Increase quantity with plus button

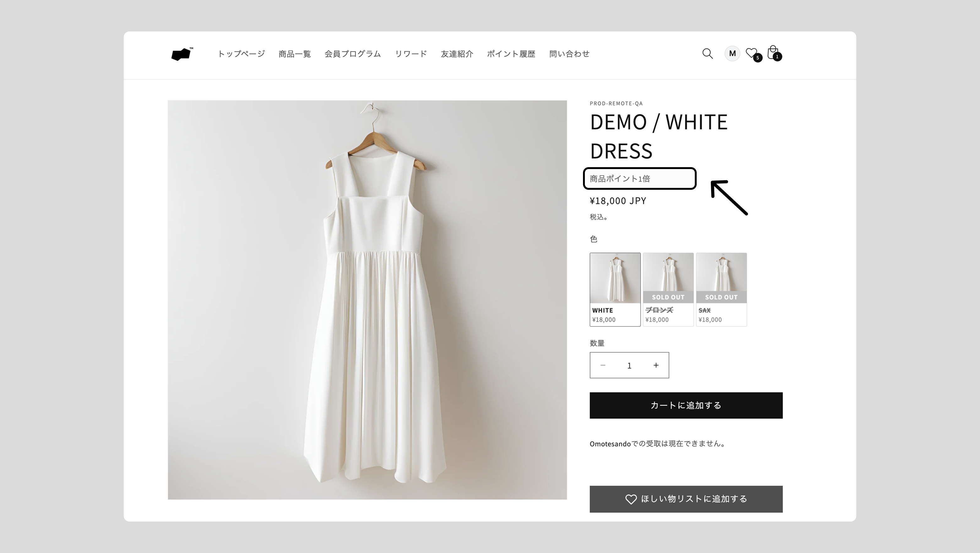(x=656, y=365)
